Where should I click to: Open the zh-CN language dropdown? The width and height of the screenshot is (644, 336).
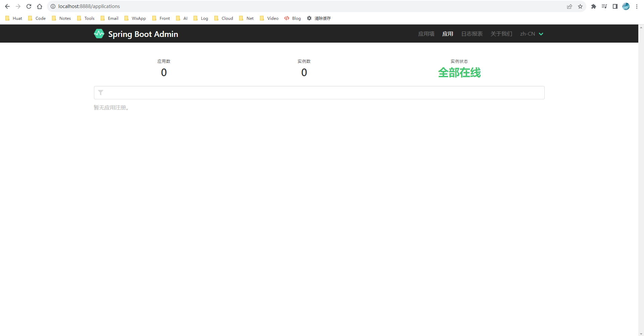tap(532, 34)
